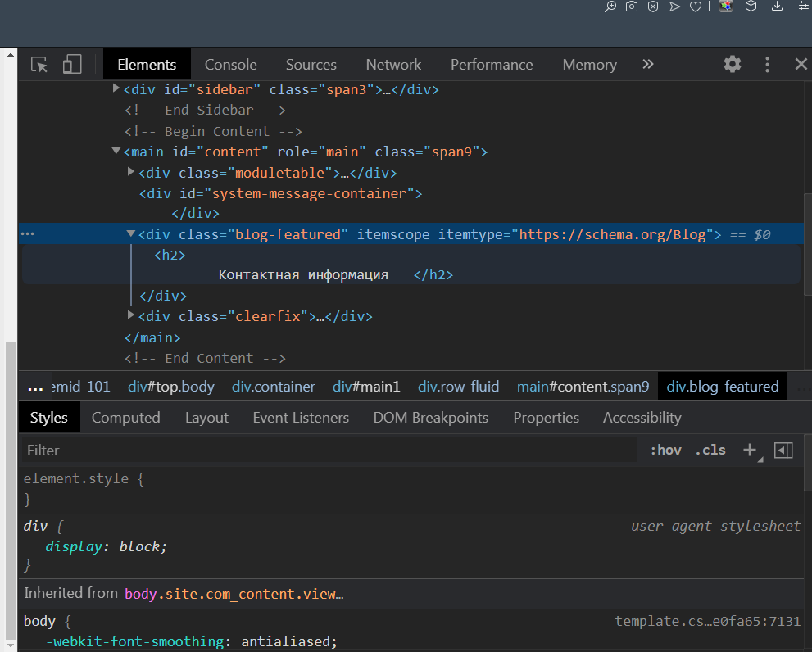The width and height of the screenshot is (812, 652).
Task: Show hidden breadcrumbs with the ellipsis button
Action: click(35, 387)
